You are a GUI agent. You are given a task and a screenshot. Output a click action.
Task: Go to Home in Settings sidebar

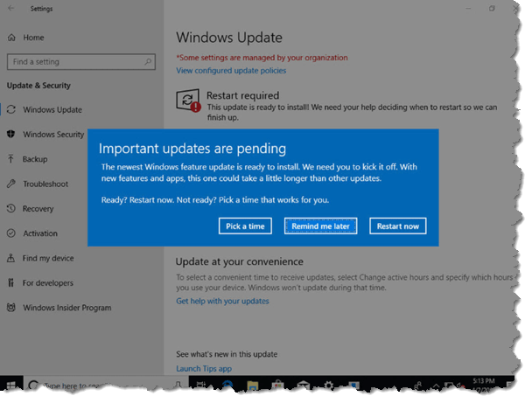tap(33, 38)
